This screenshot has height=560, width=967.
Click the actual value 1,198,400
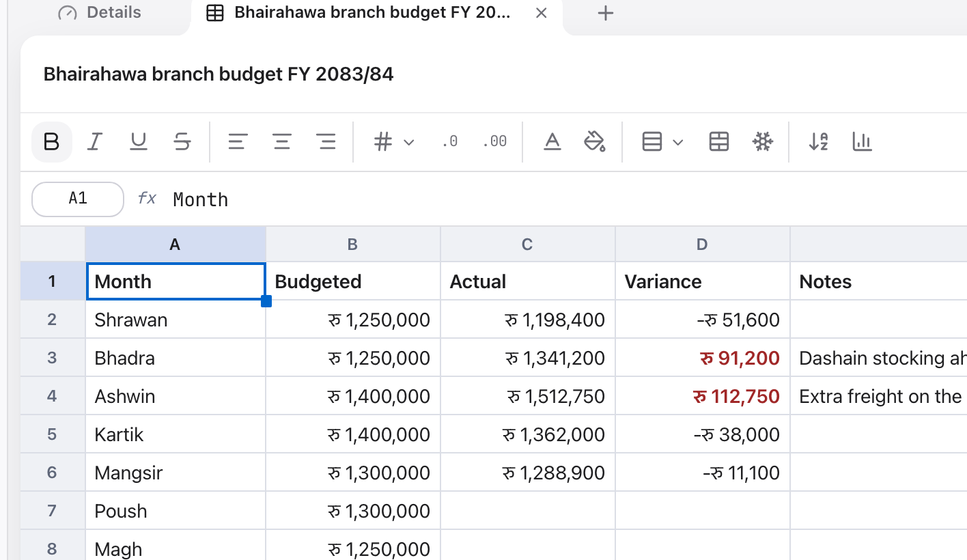[528, 320]
